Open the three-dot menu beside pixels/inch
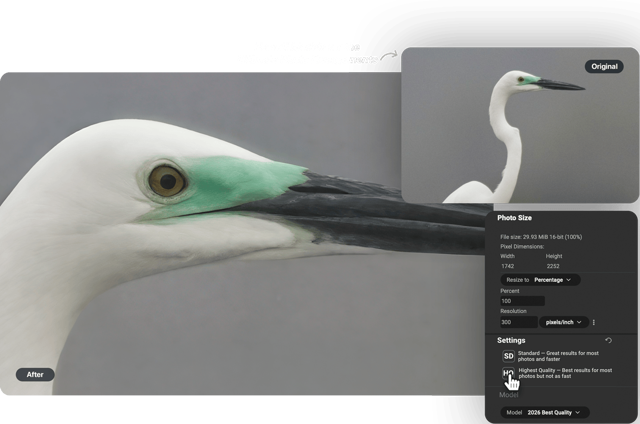The width and height of the screenshot is (640, 424). point(594,322)
